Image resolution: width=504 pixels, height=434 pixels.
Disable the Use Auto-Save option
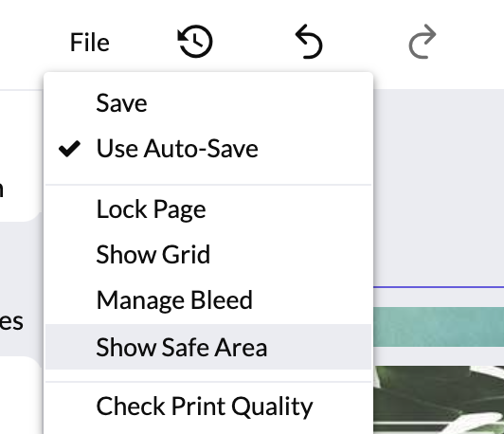pos(208,149)
